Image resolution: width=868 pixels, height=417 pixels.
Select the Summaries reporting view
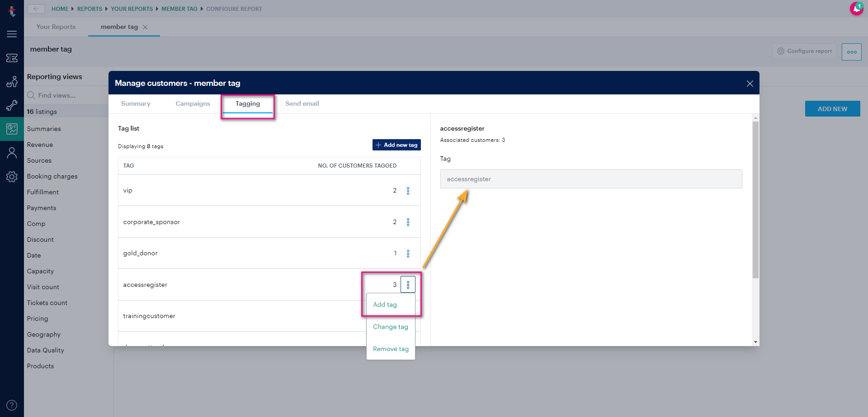pyautogui.click(x=44, y=129)
